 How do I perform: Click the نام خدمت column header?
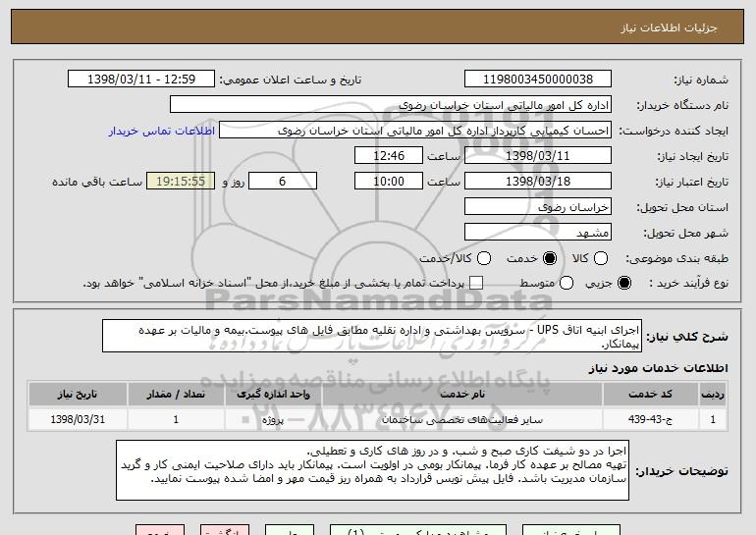(x=461, y=395)
